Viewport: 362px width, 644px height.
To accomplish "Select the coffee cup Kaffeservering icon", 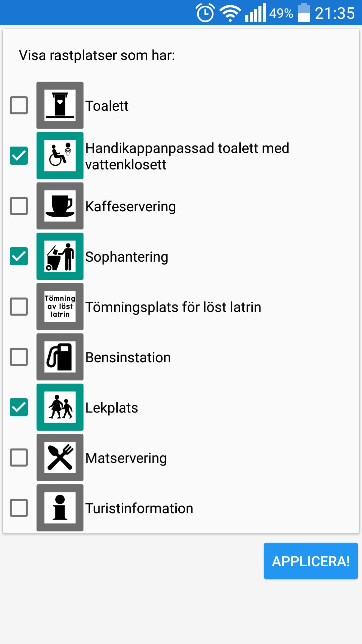I will coord(60,206).
